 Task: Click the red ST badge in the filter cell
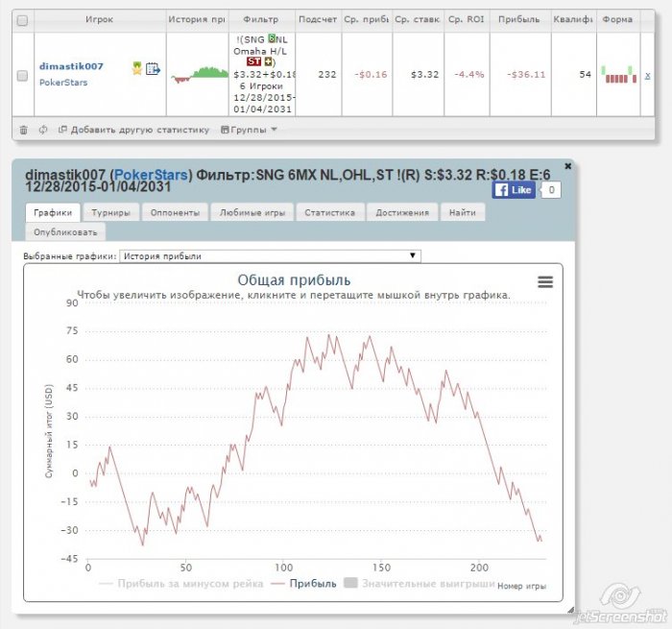(253, 61)
